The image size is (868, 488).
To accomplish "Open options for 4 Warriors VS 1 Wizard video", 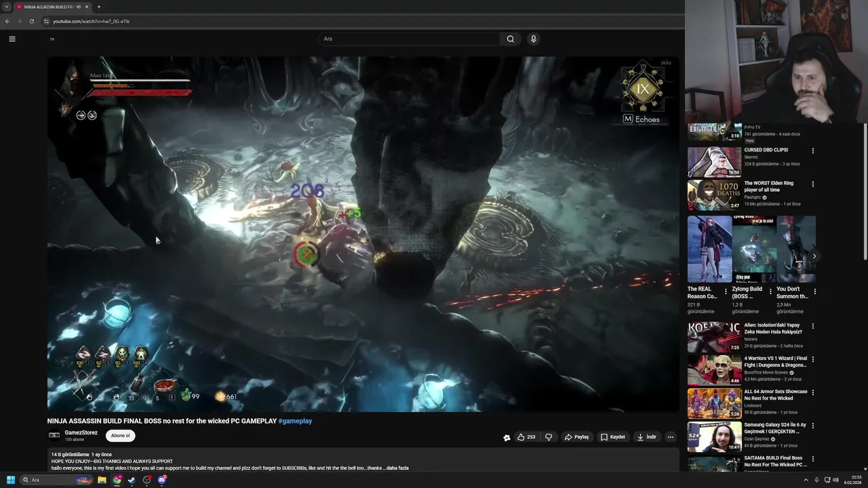I will pyautogui.click(x=813, y=359).
